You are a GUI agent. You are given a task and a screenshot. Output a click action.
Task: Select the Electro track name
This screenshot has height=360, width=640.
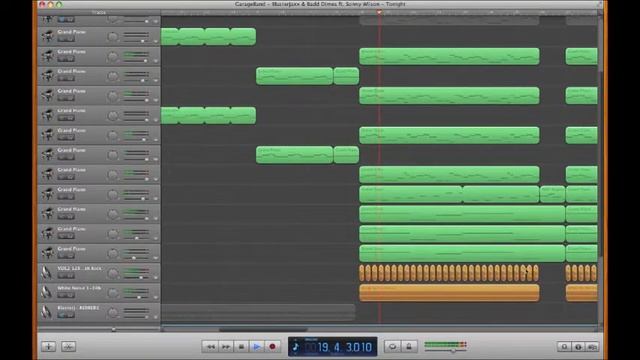[x=78, y=307]
